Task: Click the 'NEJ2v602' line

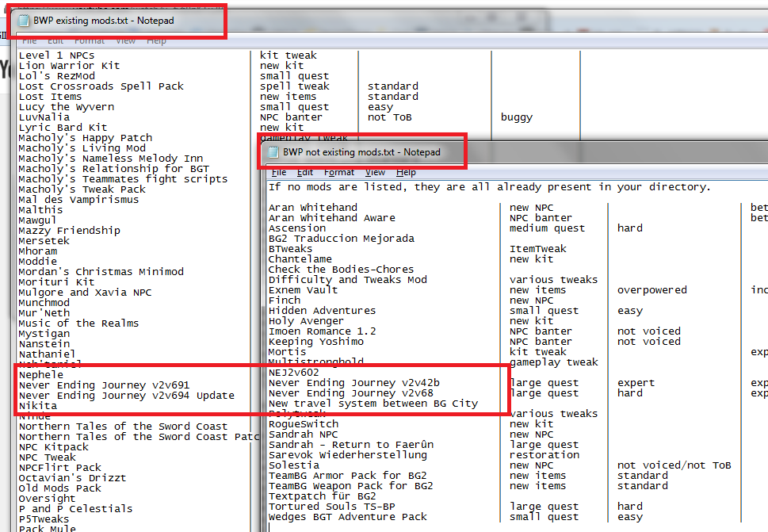Action: (293, 373)
